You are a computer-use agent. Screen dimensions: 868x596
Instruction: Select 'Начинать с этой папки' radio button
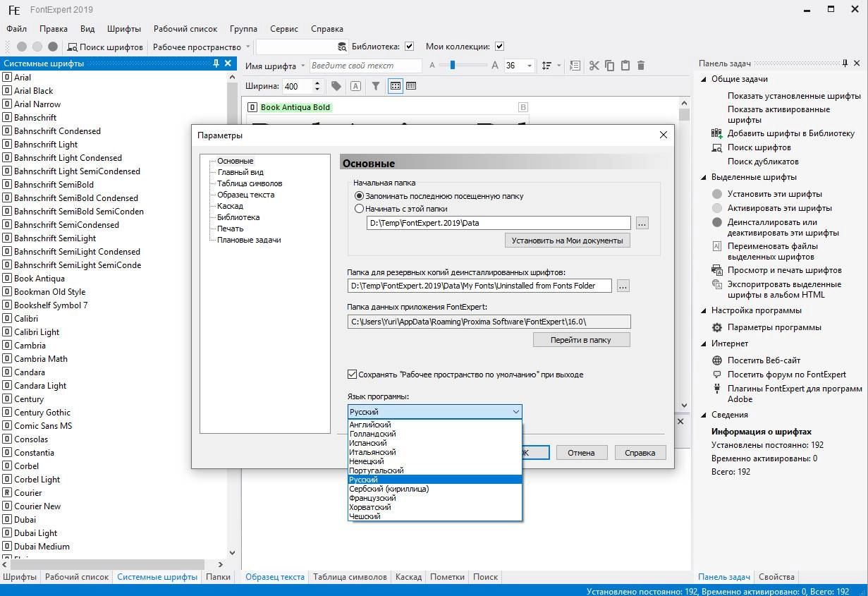[360, 209]
